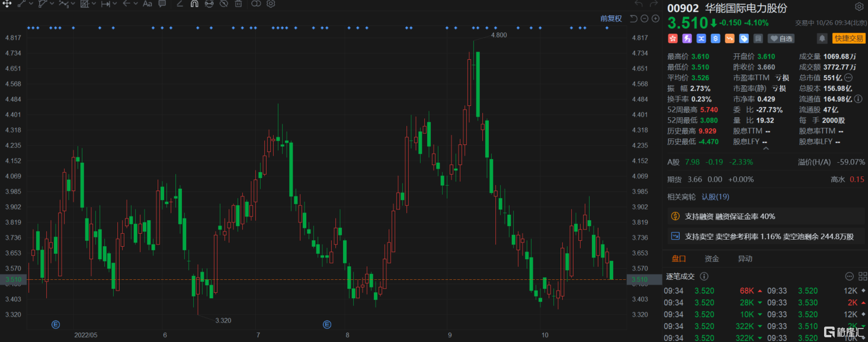Click the overlapping circles compare icon

click(x=256, y=4)
